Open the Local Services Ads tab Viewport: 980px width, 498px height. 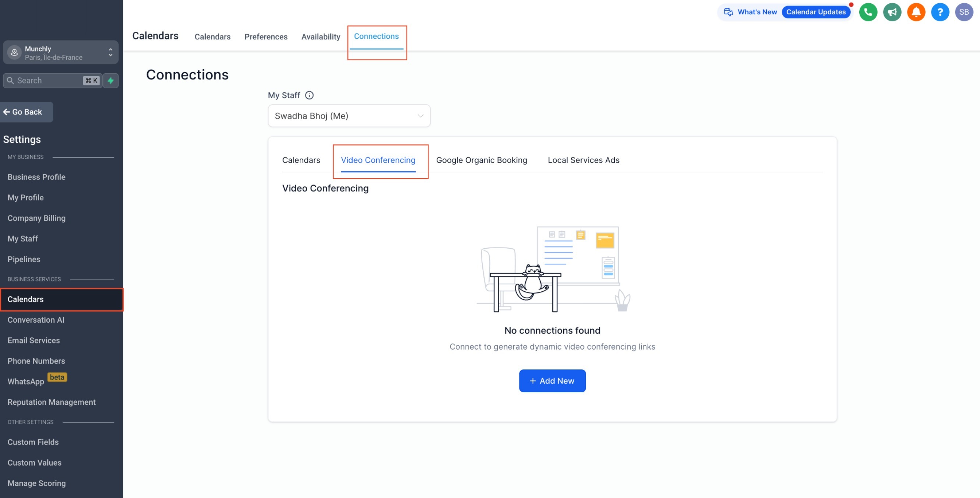(583, 160)
